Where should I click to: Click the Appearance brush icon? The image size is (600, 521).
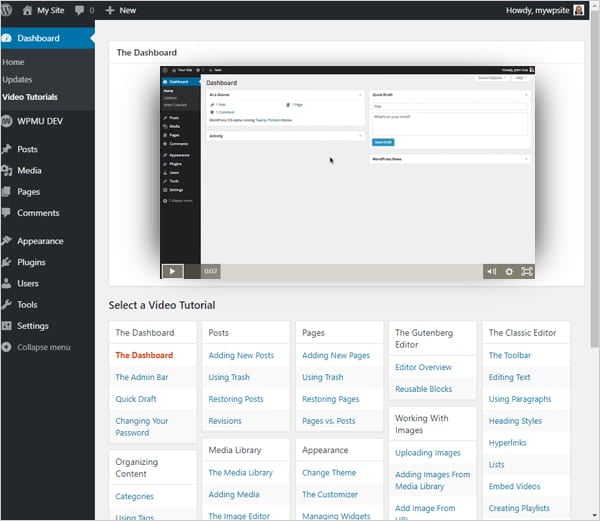click(7, 241)
